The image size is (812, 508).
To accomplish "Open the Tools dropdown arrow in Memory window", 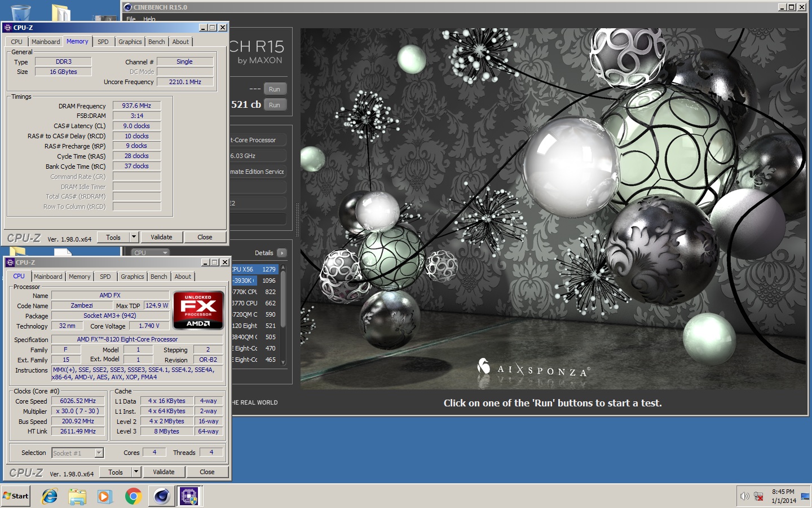I will (134, 237).
